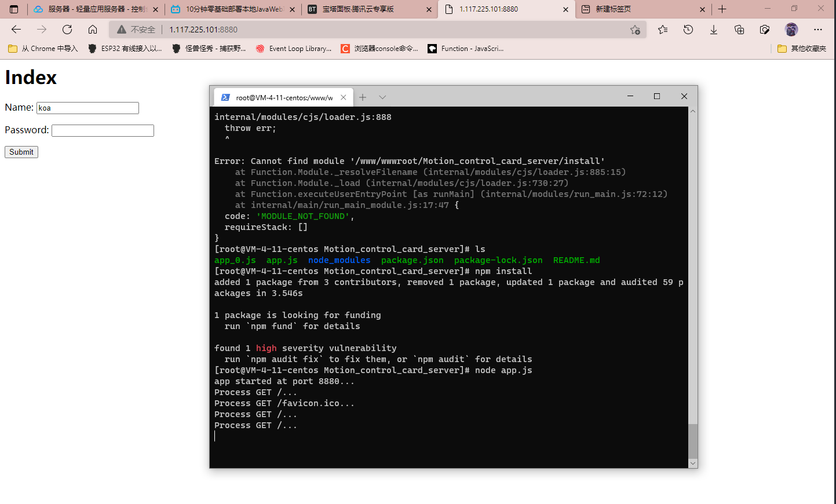Close the 宝塔面板 腾讯云专享版 tab

click(x=429, y=9)
